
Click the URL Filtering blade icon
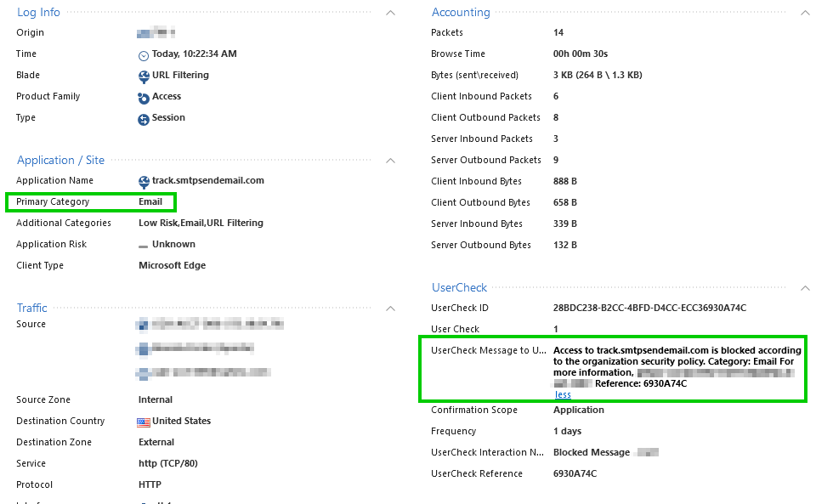pyautogui.click(x=142, y=75)
